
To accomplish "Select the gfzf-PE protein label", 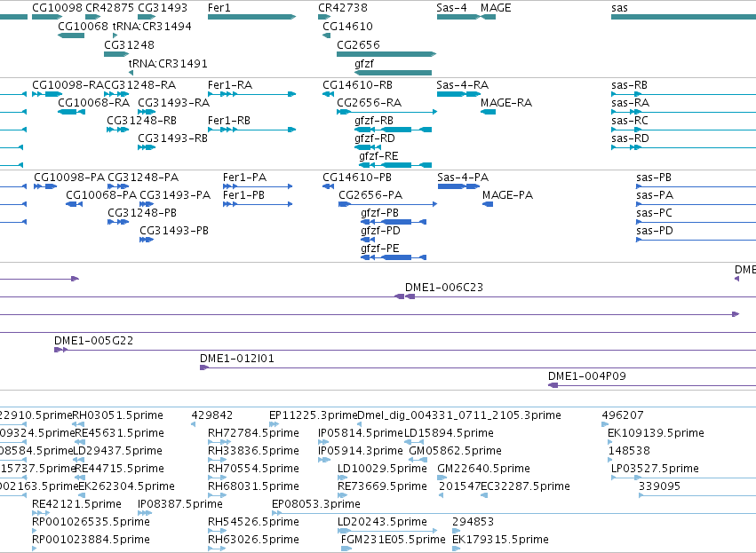I will pos(380,249).
